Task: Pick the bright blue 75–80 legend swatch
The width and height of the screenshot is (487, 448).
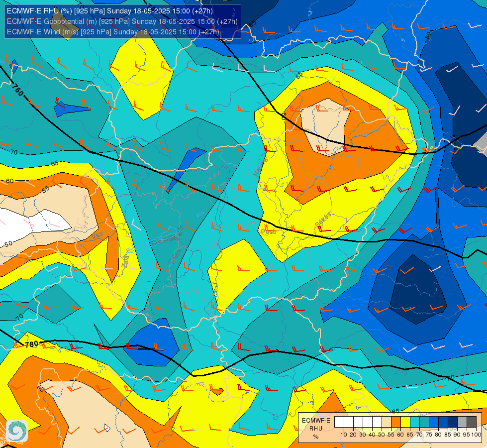Action: (x=434, y=422)
